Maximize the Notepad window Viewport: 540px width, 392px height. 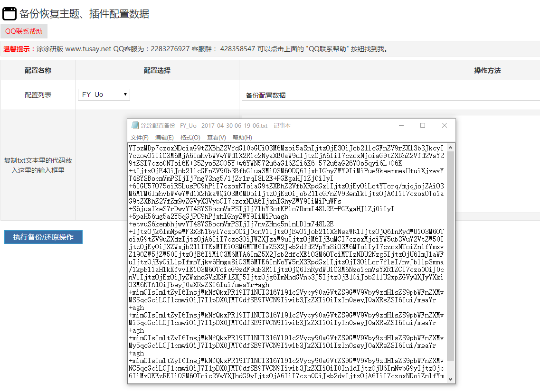click(423, 126)
